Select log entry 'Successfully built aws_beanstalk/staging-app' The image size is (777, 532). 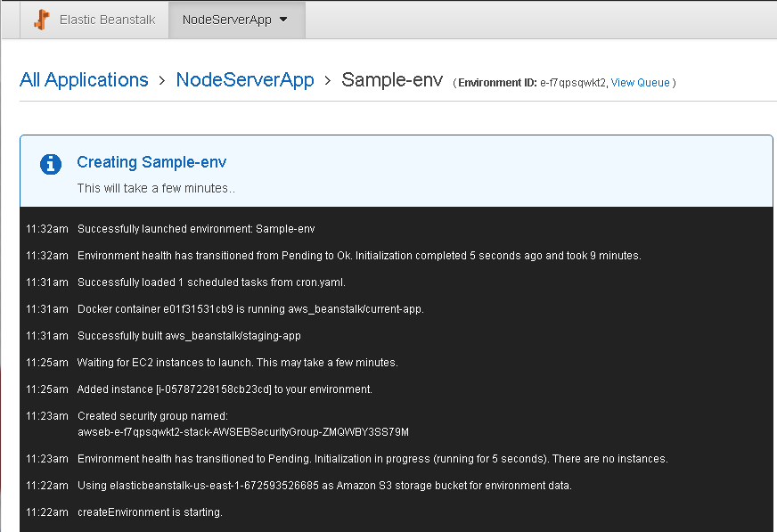click(x=189, y=336)
